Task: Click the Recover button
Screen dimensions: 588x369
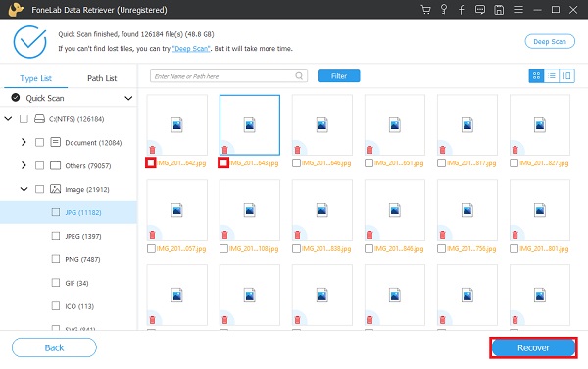Action: (533, 348)
